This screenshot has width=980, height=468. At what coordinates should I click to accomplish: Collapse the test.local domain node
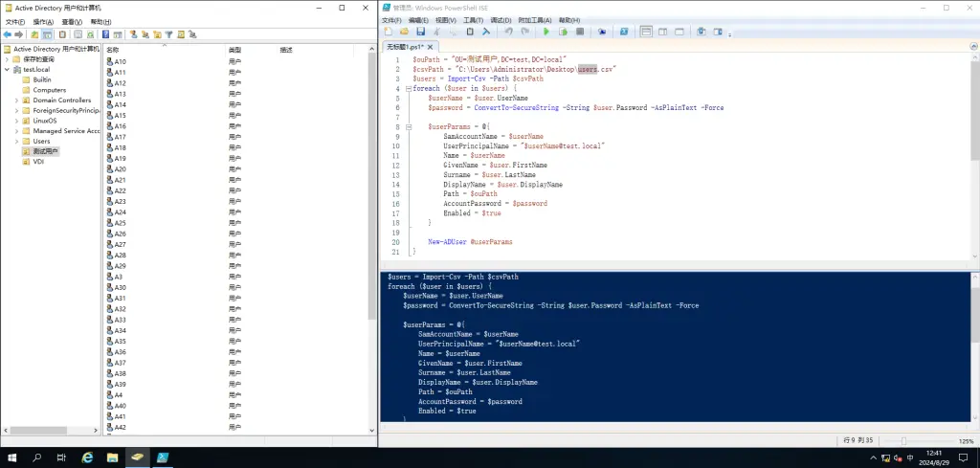8,69
